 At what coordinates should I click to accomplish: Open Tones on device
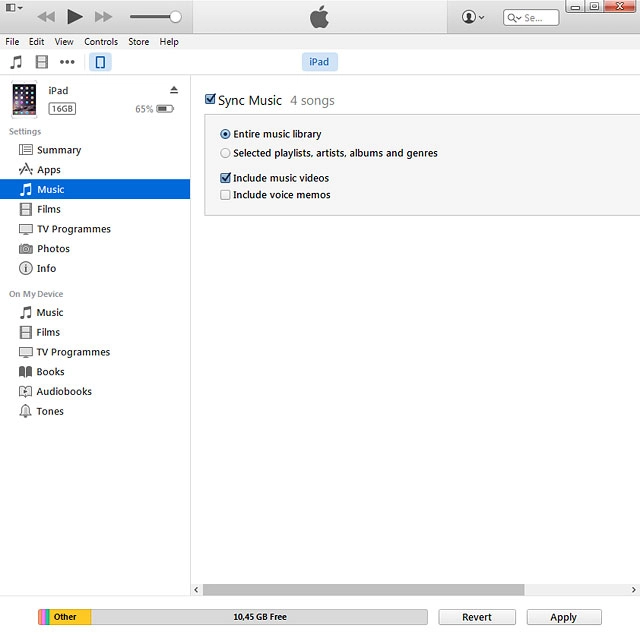click(x=95, y=411)
